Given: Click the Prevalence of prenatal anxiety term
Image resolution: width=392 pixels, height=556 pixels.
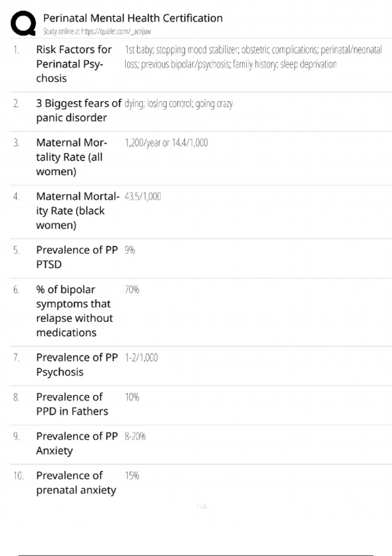Looking at the screenshot, I should [x=76, y=483].
